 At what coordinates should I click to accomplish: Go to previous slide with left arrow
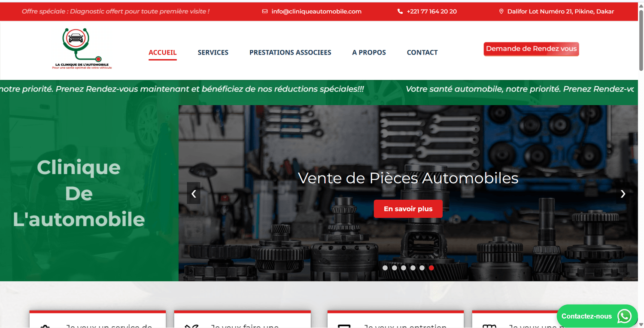click(x=194, y=193)
